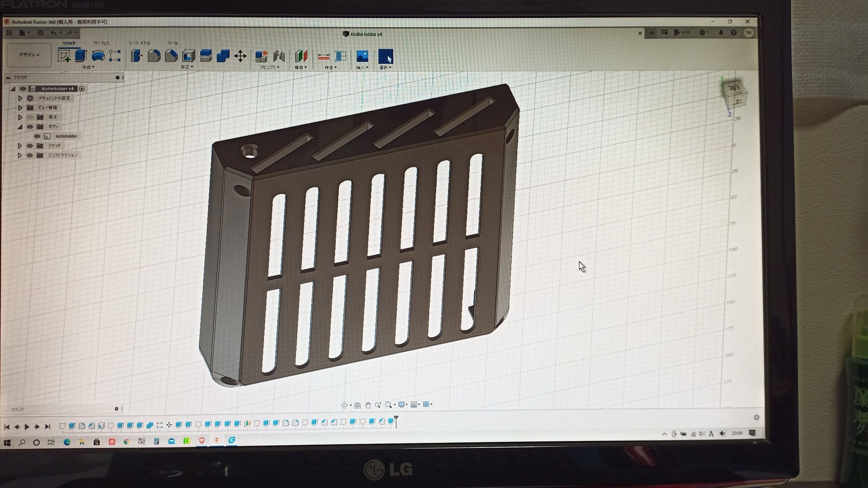Select the Measure ruler tool

pos(323,56)
